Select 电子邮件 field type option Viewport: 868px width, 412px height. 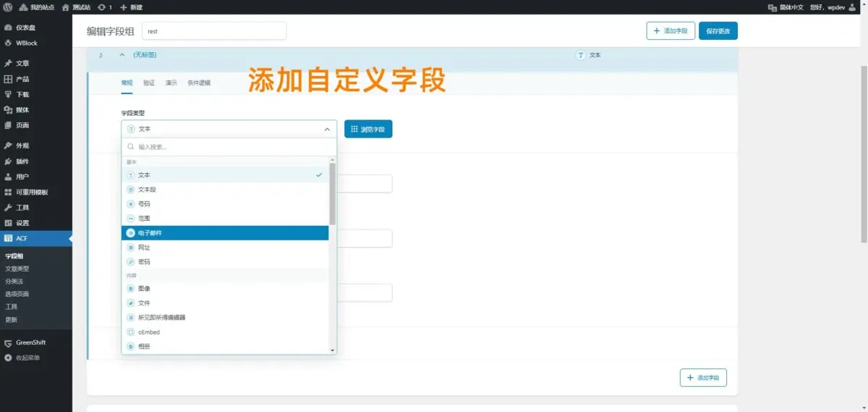224,233
